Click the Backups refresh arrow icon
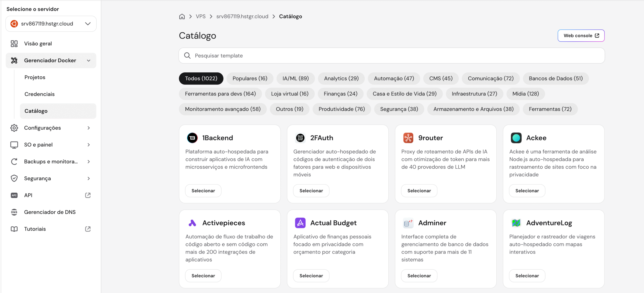This screenshot has height=293, width=644. point(14,162)
